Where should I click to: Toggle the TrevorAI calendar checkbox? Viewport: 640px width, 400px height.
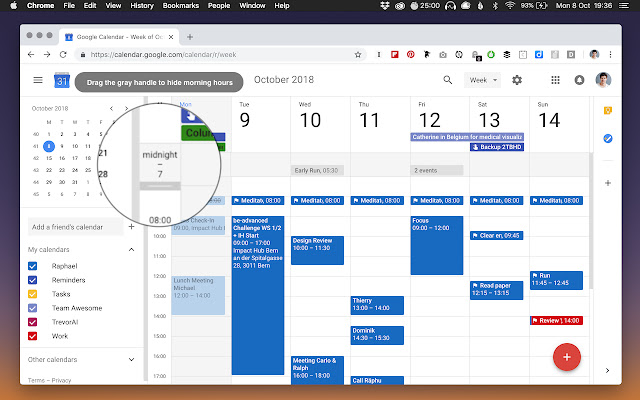[33, 322]
